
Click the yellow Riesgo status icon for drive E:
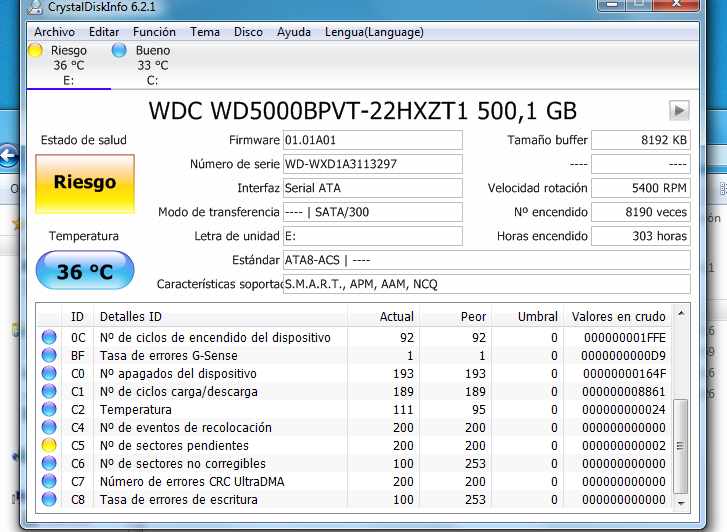(36, 50)
